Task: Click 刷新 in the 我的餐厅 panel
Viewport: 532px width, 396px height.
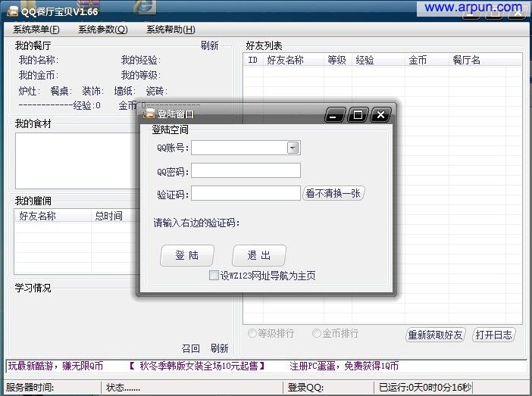Action: point(209,45)
